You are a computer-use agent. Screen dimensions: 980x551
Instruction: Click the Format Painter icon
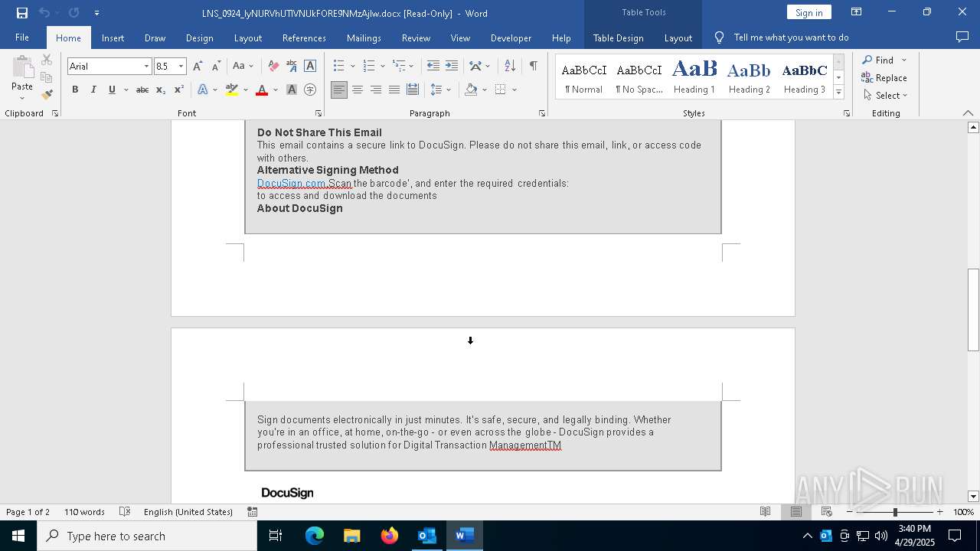(x=47, y=95)
